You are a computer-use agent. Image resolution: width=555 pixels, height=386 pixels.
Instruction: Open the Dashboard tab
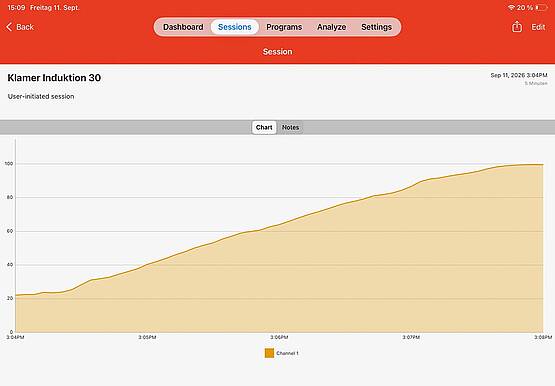tap(183, 27)
